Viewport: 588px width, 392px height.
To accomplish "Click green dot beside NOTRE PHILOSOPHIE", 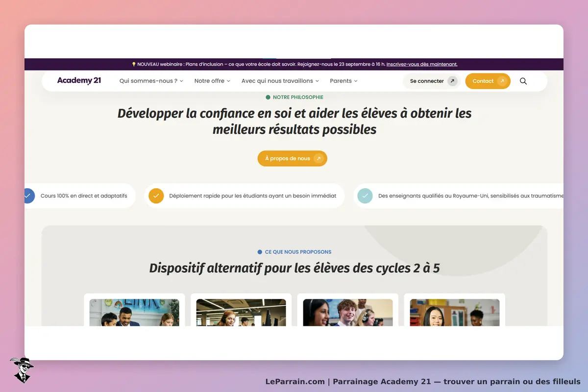I will (268, 98).
